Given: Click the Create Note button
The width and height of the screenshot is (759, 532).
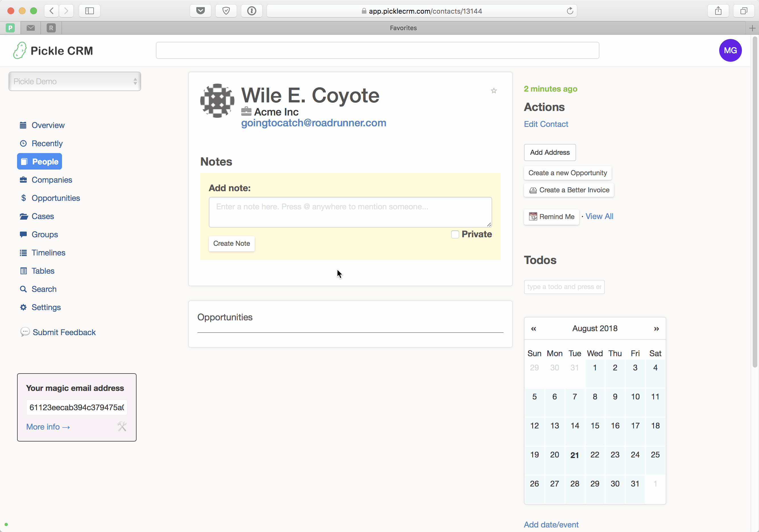Looking at the screenshot, I should pyautogui.click(x=231, y=244).
